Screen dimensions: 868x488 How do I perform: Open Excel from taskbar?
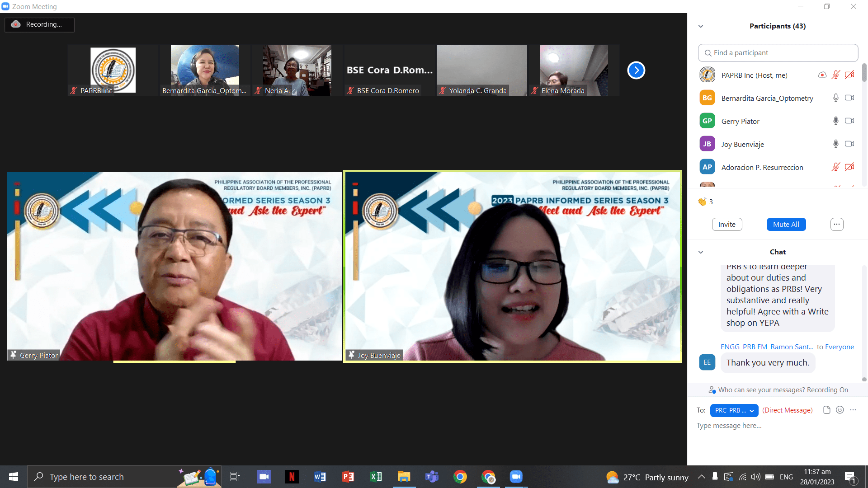(376, 477)
